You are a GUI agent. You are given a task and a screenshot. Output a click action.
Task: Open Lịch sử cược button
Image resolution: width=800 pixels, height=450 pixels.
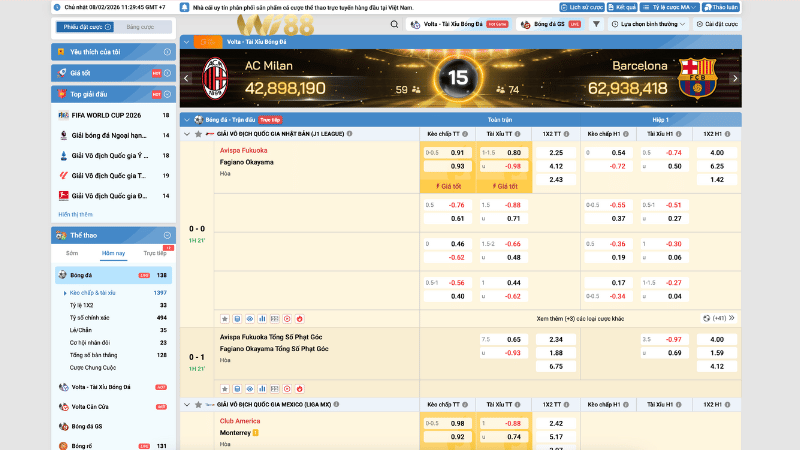pyautogui.click(x=582, y=7)
